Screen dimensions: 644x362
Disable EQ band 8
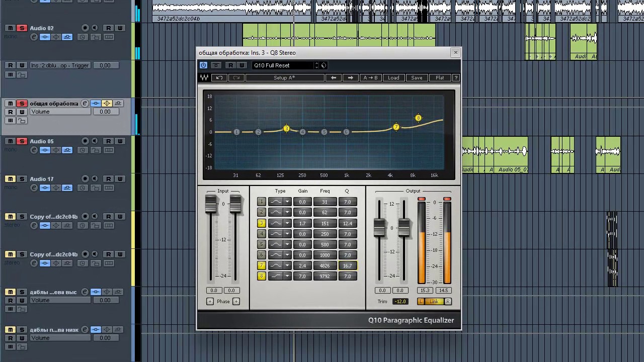click(261, 276)
